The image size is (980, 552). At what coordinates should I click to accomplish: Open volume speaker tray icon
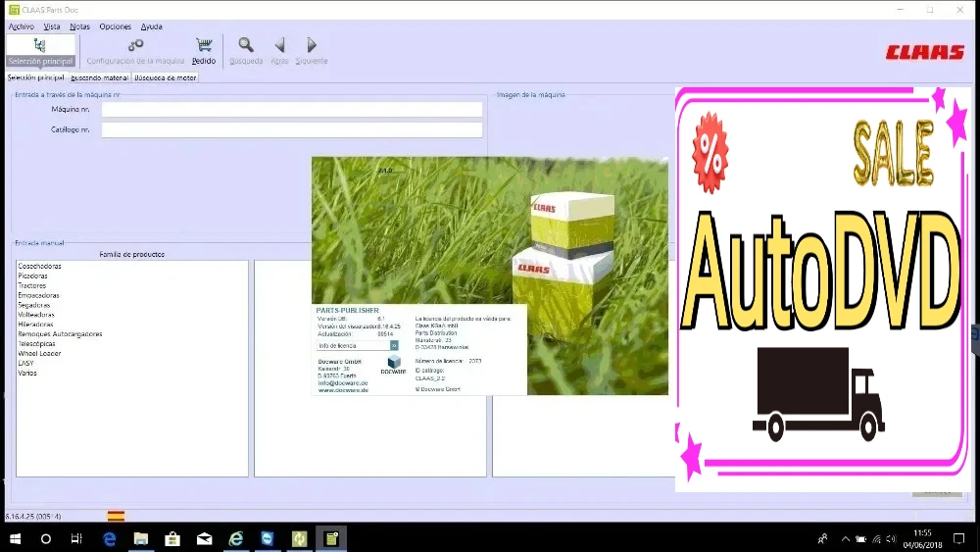click(x=891, y=539)
